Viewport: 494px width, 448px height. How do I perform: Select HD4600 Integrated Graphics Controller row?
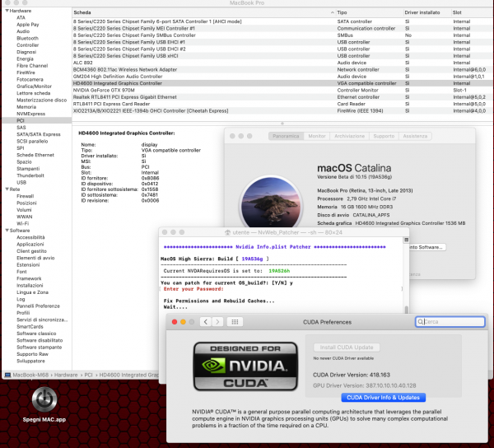pos(282,83)
